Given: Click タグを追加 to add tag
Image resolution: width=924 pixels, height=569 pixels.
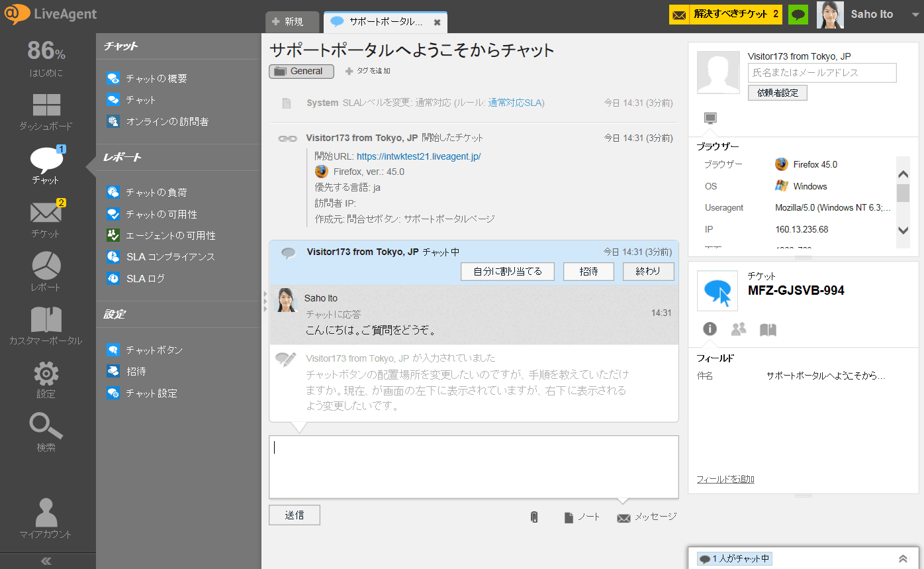Looking at the screenshot, I should tap(368, 71).
